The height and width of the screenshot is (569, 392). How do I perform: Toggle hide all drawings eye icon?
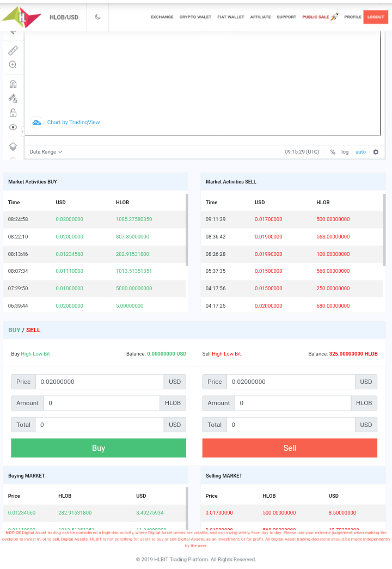point(13,127)
